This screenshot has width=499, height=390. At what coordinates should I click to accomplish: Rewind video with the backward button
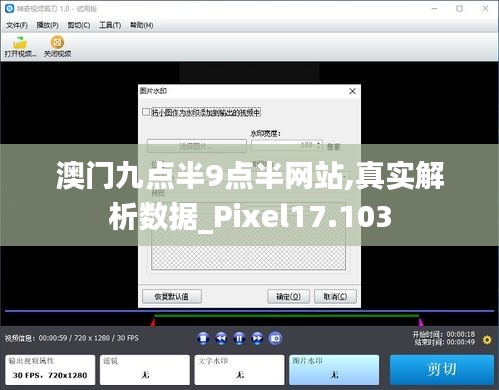pyautogui.click(x=221, y=339)
